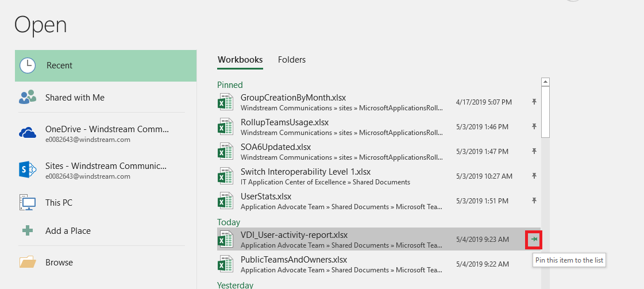This screenshot has height=289, width=644.
Task: Click the Browse folder icon
Action: [28, 262]
